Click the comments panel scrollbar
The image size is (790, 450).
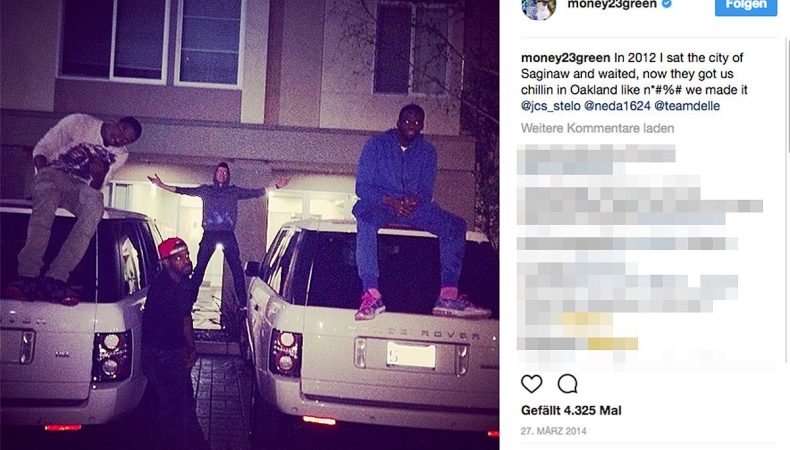787,181
